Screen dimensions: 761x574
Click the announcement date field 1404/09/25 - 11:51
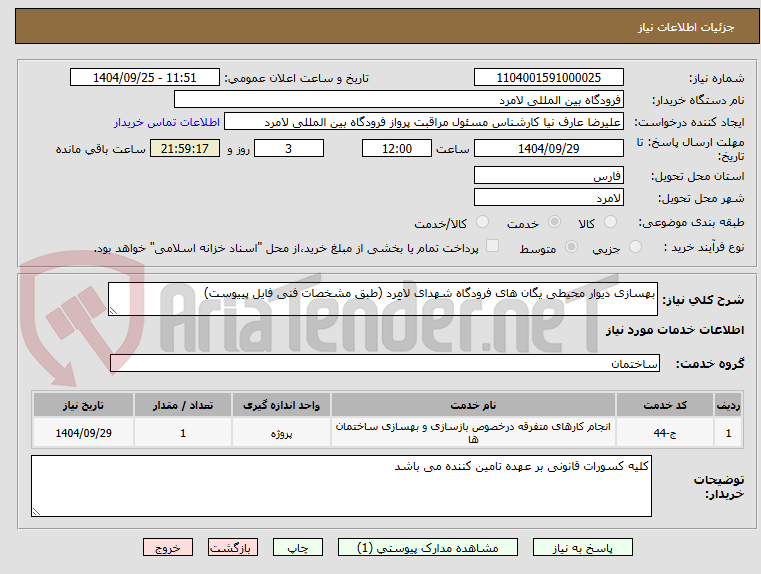(x=145, y=77)
